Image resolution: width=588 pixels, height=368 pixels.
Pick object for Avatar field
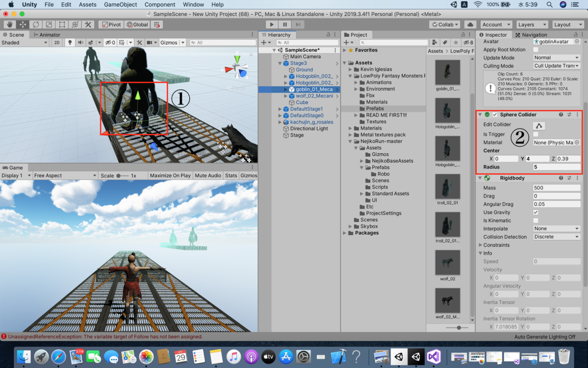[577, 42]
